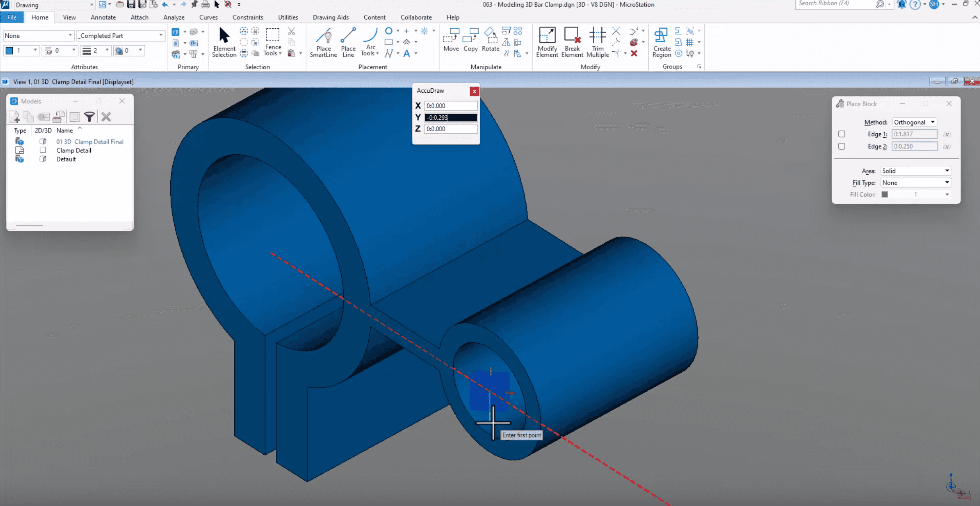This screenshot has height=506, width=980.
Task: Switch to the Annotate ribbon tab
Action: point(103,17)
